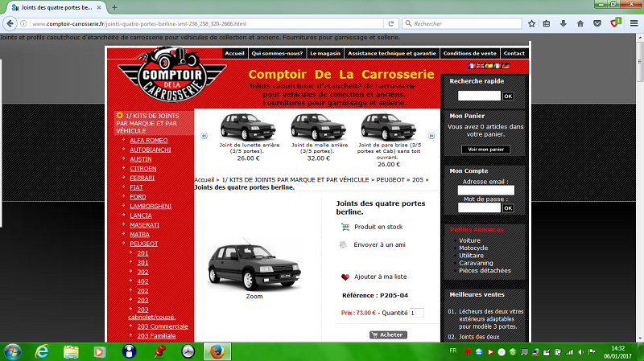Click in the Adresse email field
Viewport: 644px width, 361px height.
coord(486,191)
